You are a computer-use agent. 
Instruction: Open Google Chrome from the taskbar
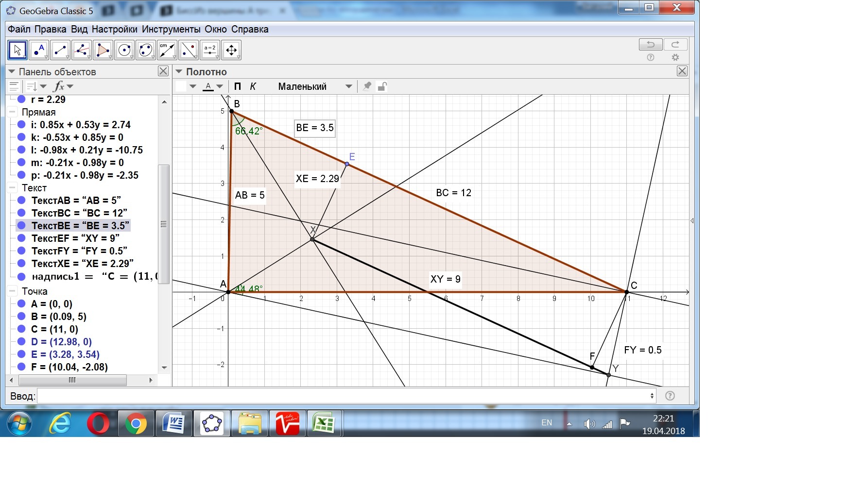(136, 424)
